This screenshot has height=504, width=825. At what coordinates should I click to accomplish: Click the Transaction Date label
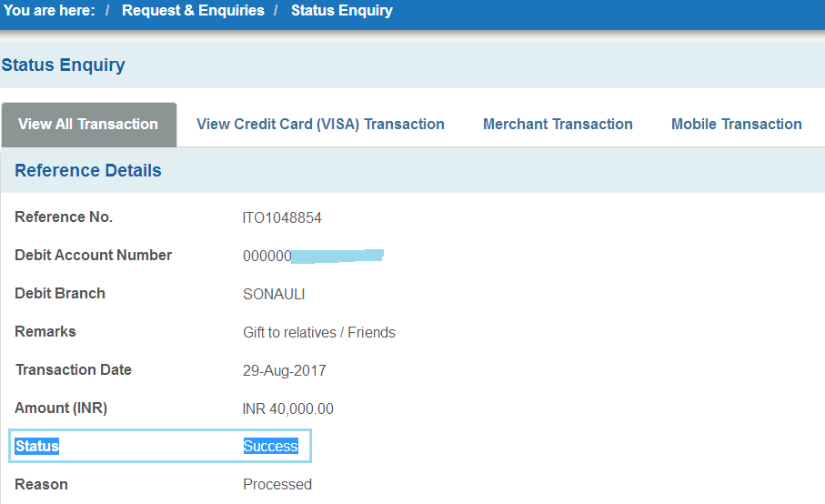pos(74,370)
